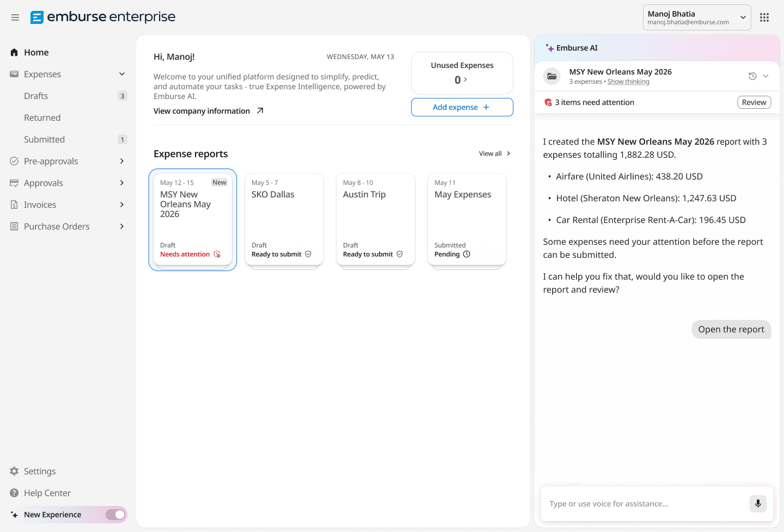The height and width of the screenshot is (532, 784).
Task: Click the 3 items attention warning icon
Action: click(x=548, y=102)
